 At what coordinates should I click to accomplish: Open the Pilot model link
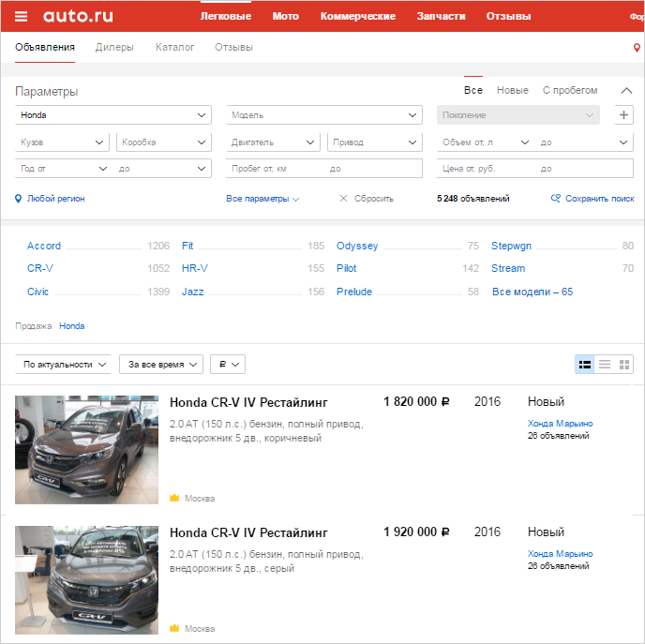346,268
